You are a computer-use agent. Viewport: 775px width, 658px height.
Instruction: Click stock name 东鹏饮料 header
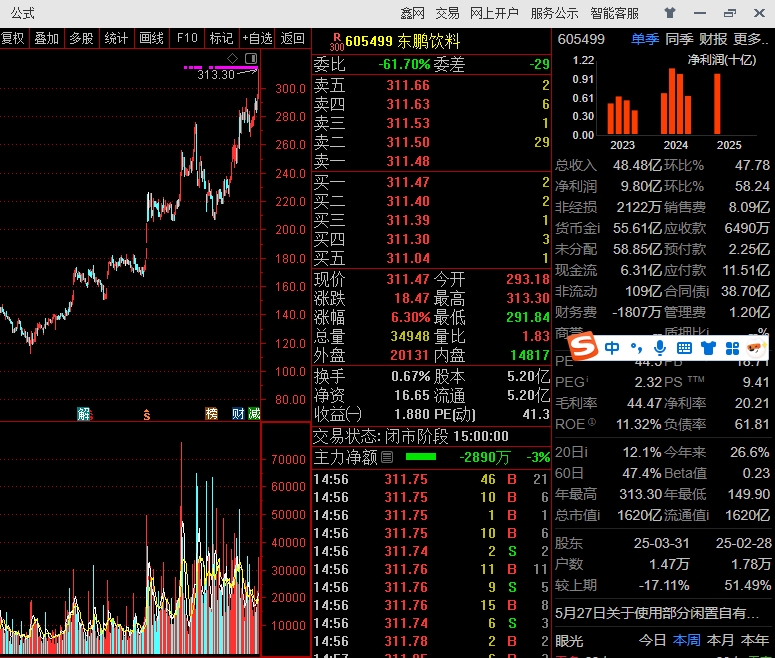[429, 41]
